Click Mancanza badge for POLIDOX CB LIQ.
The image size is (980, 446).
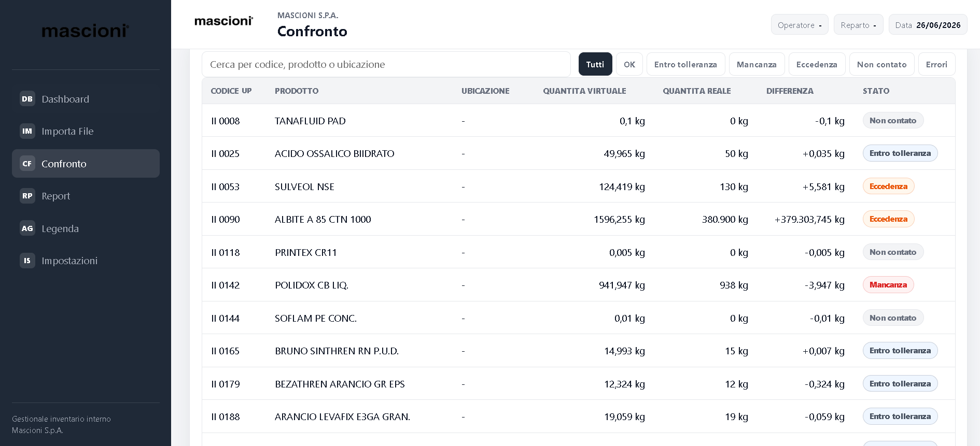point(888,285)
